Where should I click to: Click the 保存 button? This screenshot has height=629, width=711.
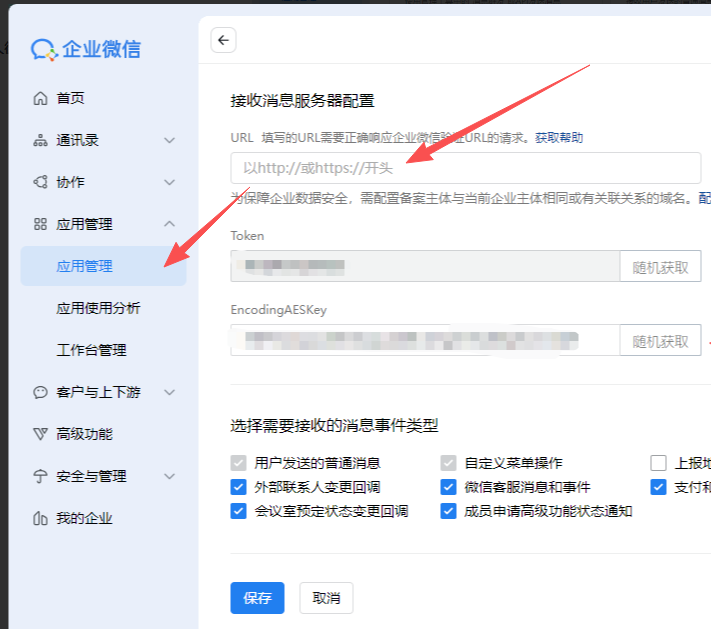(x=257, y=598)
